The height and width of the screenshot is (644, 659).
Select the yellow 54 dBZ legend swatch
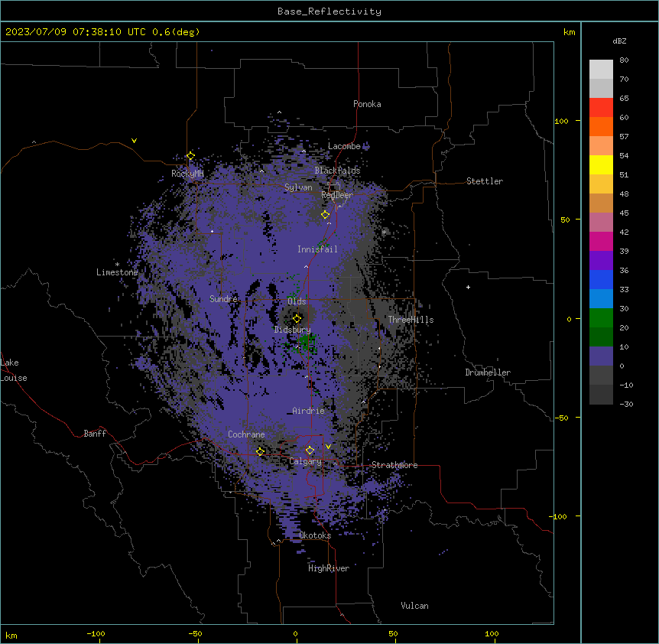coord(601,164)
